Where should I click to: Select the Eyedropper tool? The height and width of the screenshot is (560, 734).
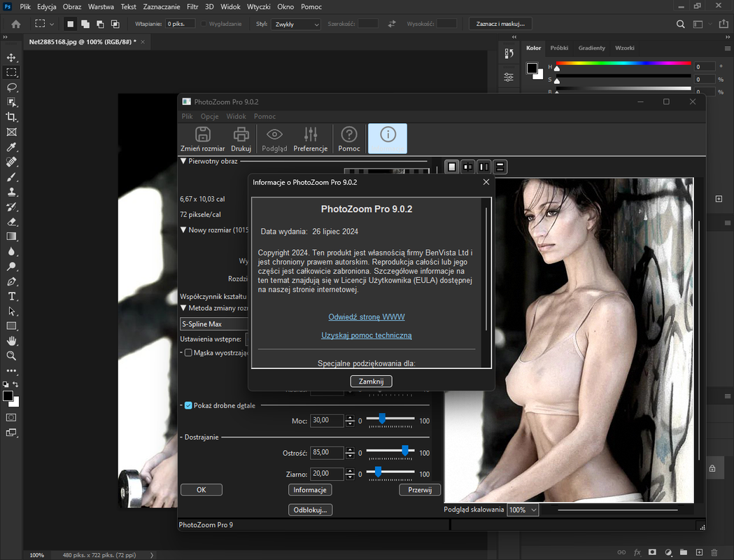click(x=11, y=147)
